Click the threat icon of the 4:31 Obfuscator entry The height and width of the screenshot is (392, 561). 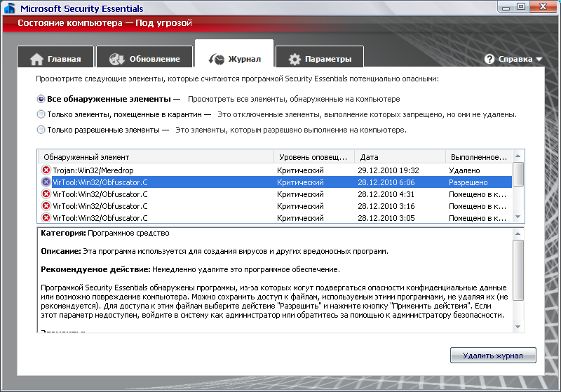pyautogui.click(x=46, y=194)
